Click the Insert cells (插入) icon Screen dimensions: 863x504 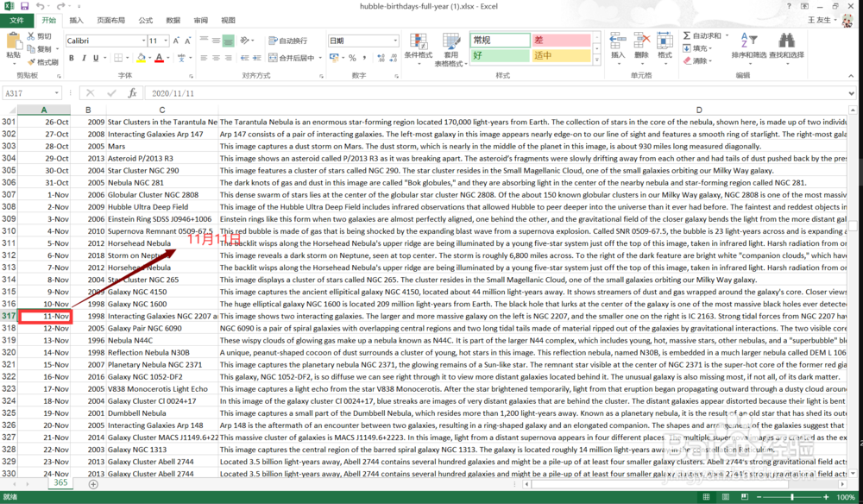(618, 41)
